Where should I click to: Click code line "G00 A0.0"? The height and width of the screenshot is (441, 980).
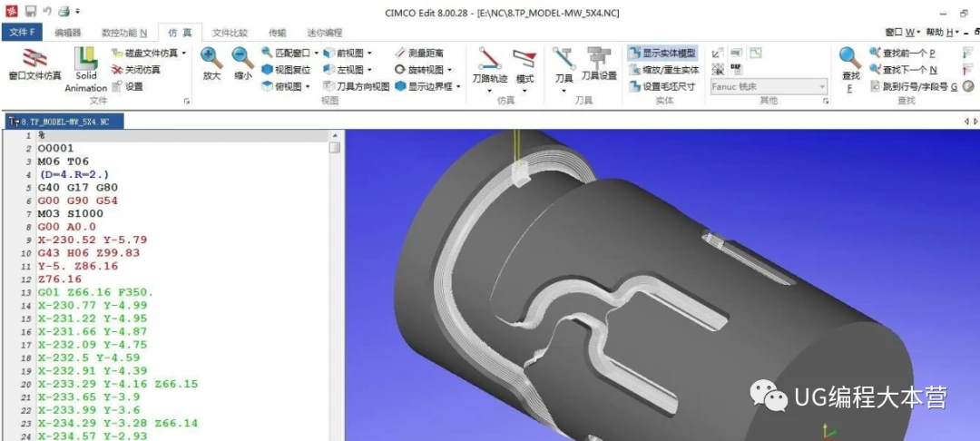pos(67,227)
